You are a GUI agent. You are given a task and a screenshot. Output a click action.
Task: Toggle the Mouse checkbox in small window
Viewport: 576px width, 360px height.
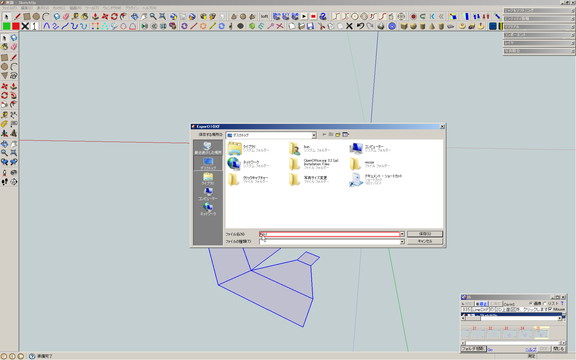pyautogui.click(x=550, y=310)
